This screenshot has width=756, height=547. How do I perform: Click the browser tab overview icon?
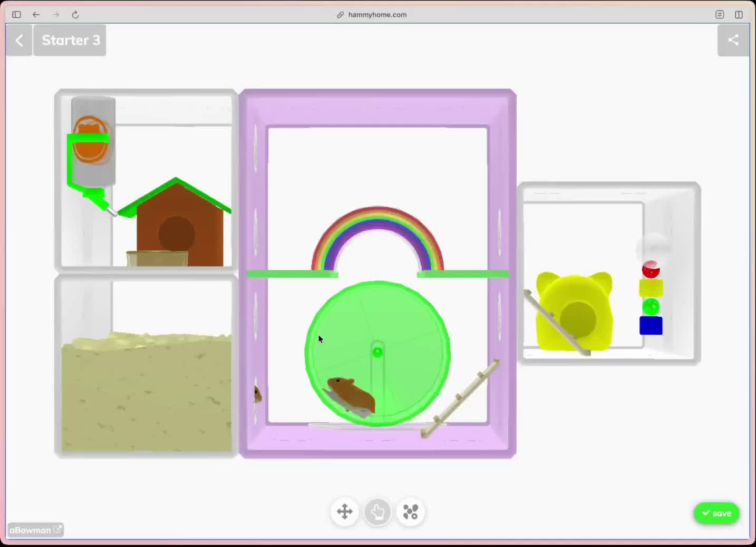point(720,15)
